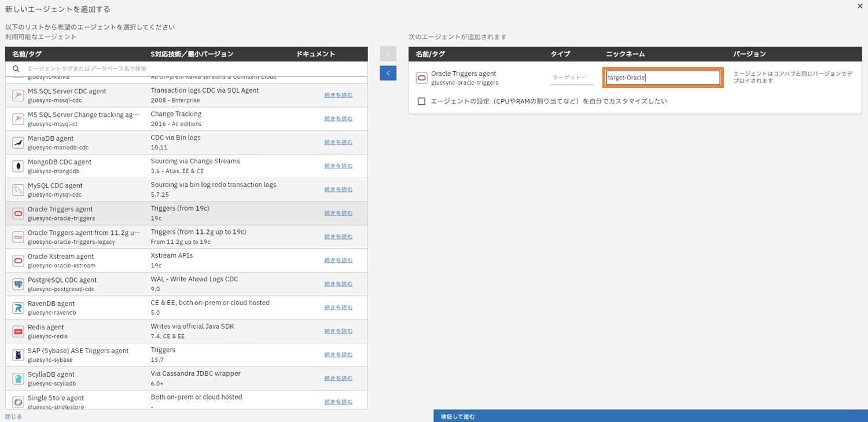Enable custom agent CPU and RAM settings checkbox
868x422 pixels.
[x=421, y=101]
